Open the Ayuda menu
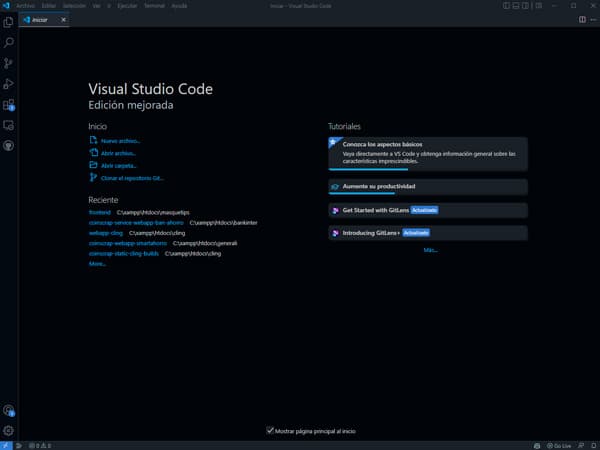Image resolution: width=600 pixels, height=450 pixels. (x=179, y=6)
